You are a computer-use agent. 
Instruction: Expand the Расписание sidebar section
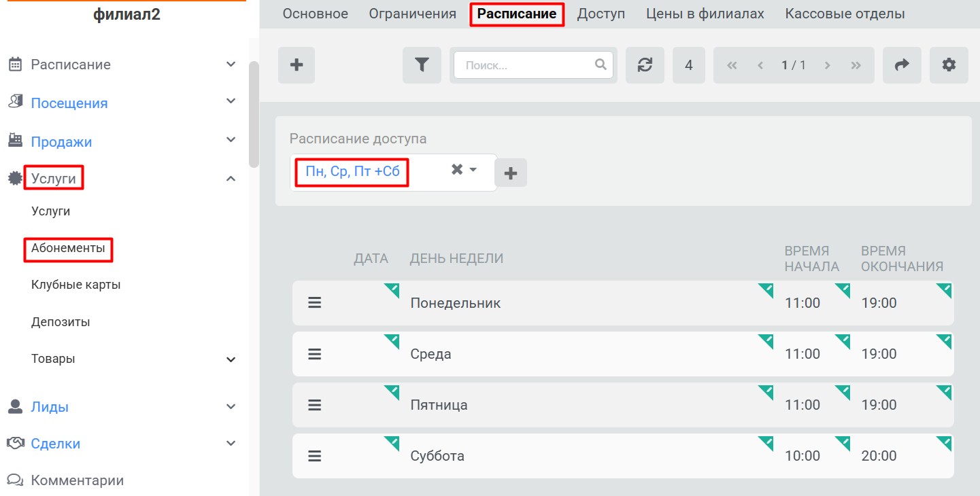(231, 65)
